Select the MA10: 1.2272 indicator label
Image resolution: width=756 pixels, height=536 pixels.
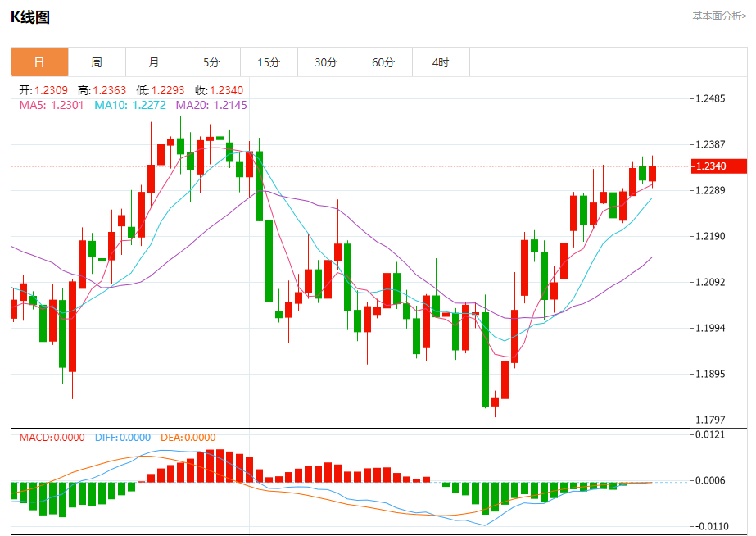[130, 105]
